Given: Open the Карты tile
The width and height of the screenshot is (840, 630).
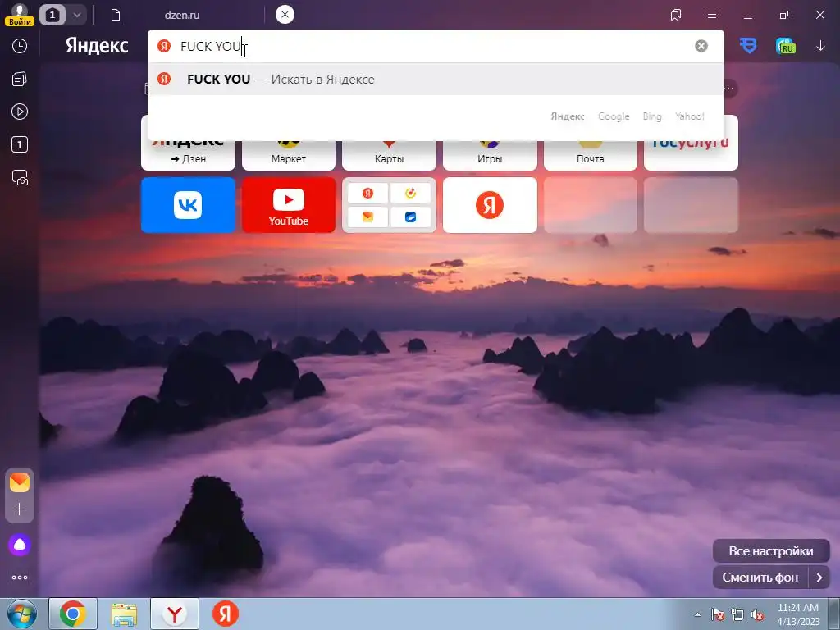Looking at the screenshot, I should [x=390, y=155].
